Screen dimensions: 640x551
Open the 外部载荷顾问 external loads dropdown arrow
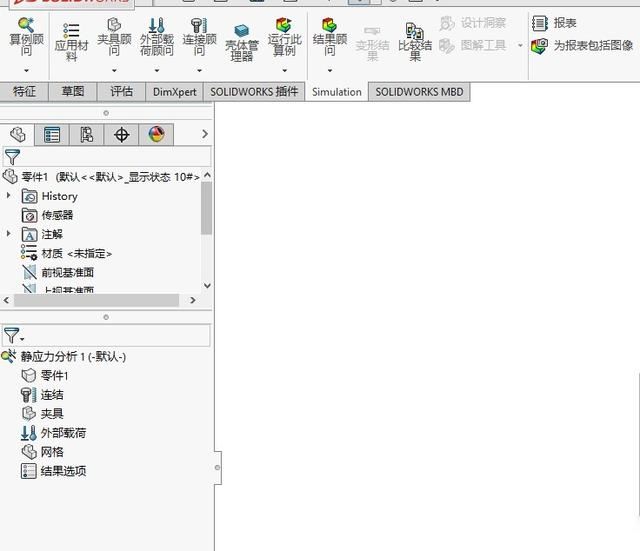point(156,71)
